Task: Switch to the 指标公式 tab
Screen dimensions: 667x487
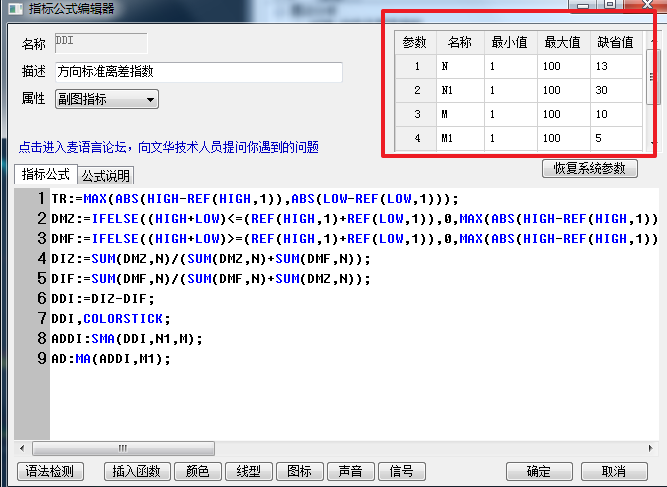Action: [46, 174]
